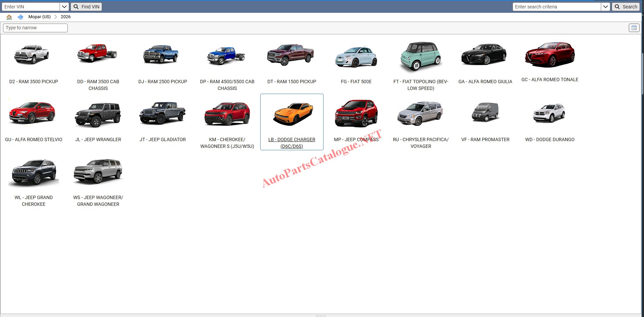The image size is (644, 317).
Task: Focus the Enter VIN input field
Action: [31, 7]
